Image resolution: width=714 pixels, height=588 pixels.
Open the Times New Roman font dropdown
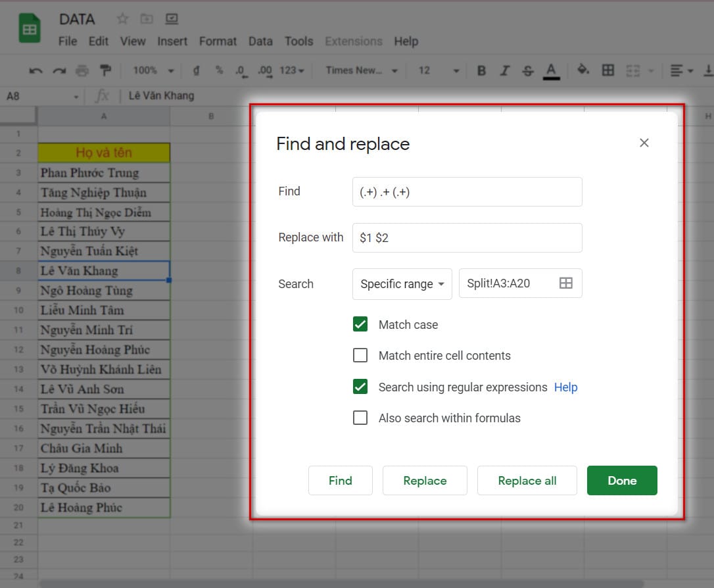(362, 70)
